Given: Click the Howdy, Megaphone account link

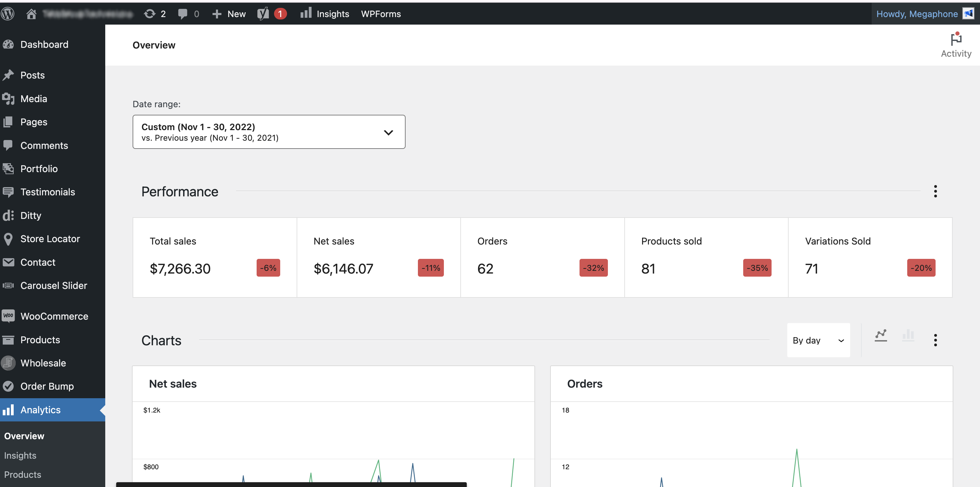Looking at the screenshot, I should pos(916,14).
